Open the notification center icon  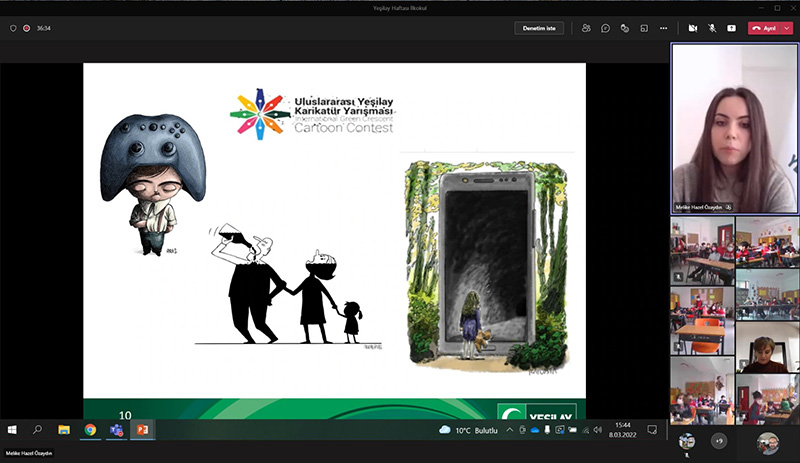pos(652,430)
